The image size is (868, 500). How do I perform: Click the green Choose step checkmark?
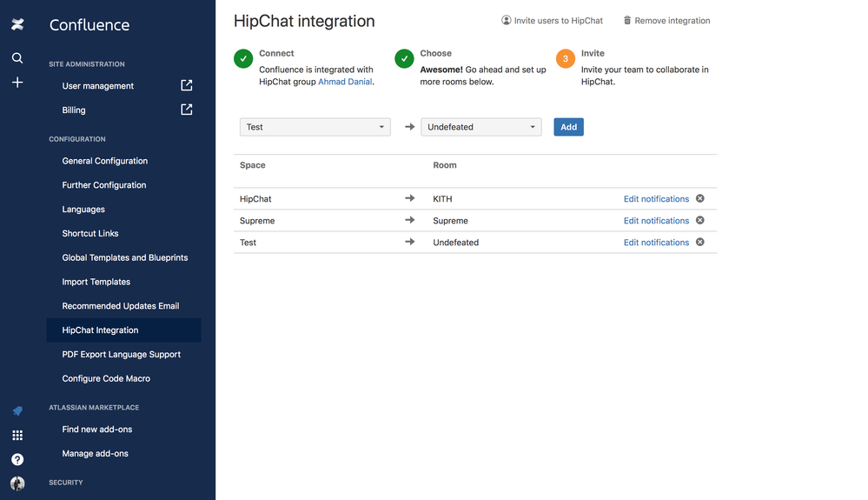(404, 58)
